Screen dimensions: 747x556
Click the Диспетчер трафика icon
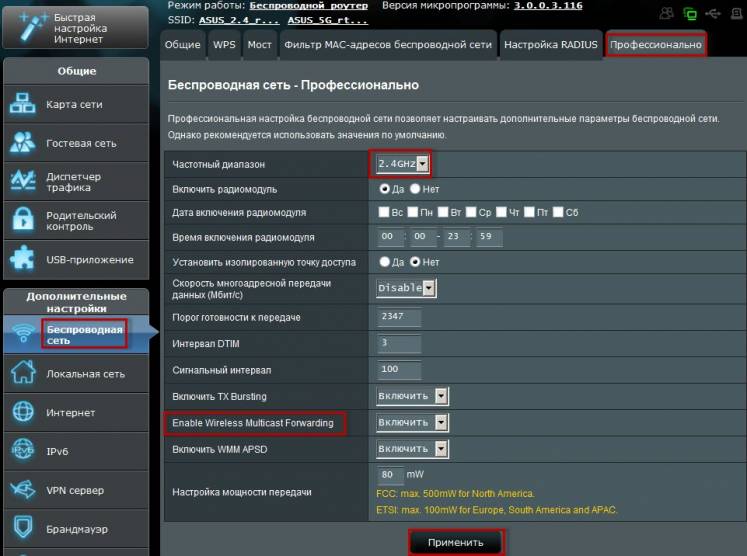tap(22, 181)
